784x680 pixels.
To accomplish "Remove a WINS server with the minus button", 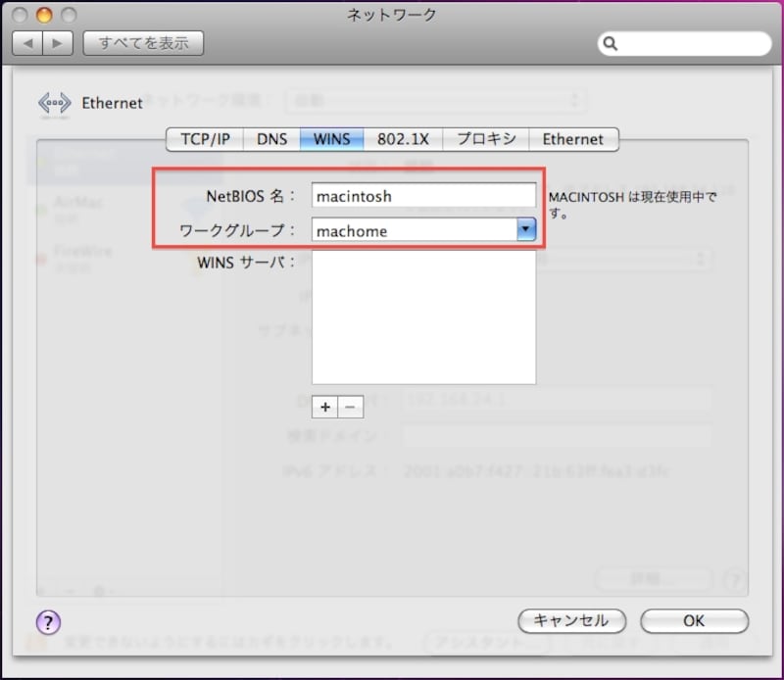I will tap(350, 407).
